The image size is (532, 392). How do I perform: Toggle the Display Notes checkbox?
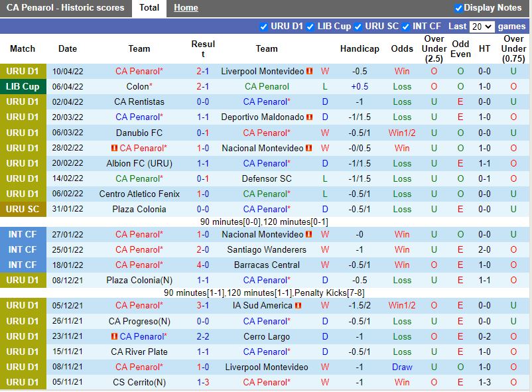coord(458,8)
